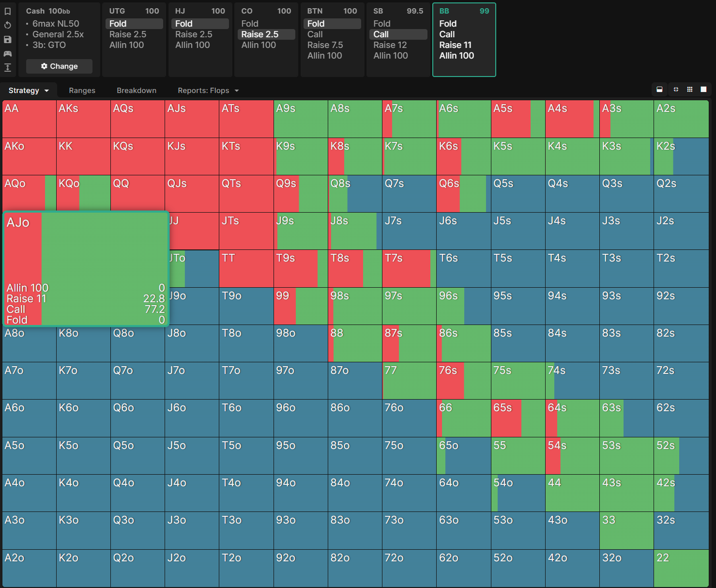Toggle the solid white square view

(704, 89)
